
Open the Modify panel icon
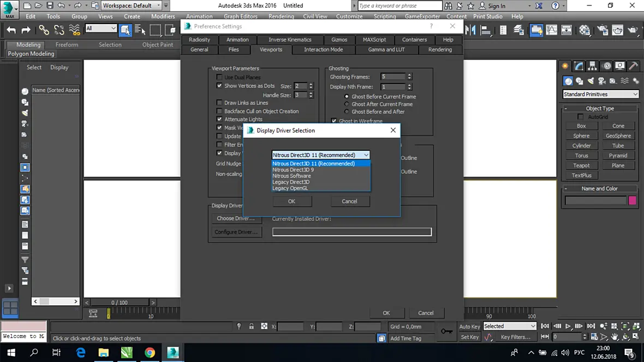pos(579,66)
